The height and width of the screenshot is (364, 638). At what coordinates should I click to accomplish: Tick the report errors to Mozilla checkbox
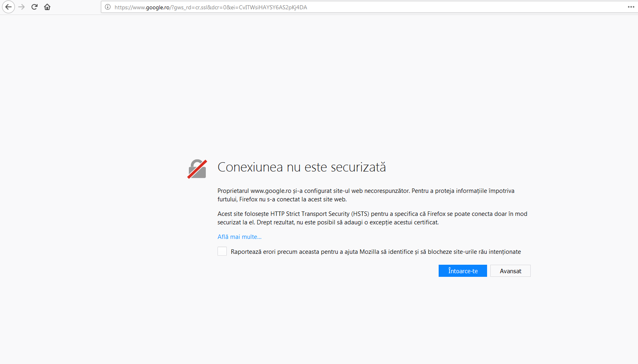(222, 251)
